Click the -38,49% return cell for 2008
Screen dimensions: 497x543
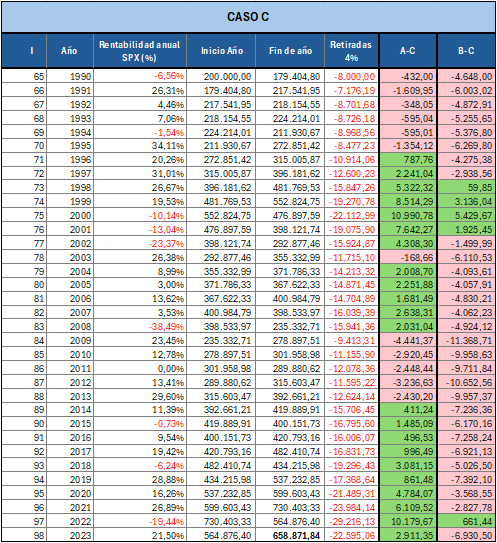[x=140, y=327]
